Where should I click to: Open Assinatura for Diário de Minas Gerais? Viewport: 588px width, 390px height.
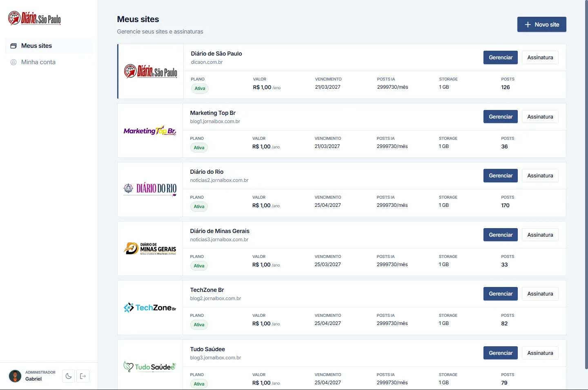pos(540,235)
